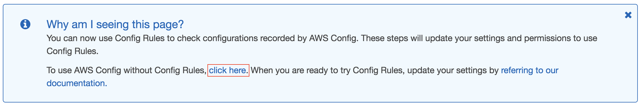Click the words 'recorded by AWS Config'
Image resolution: width=644 pixels, height=107 pixels.
(308, 38)
